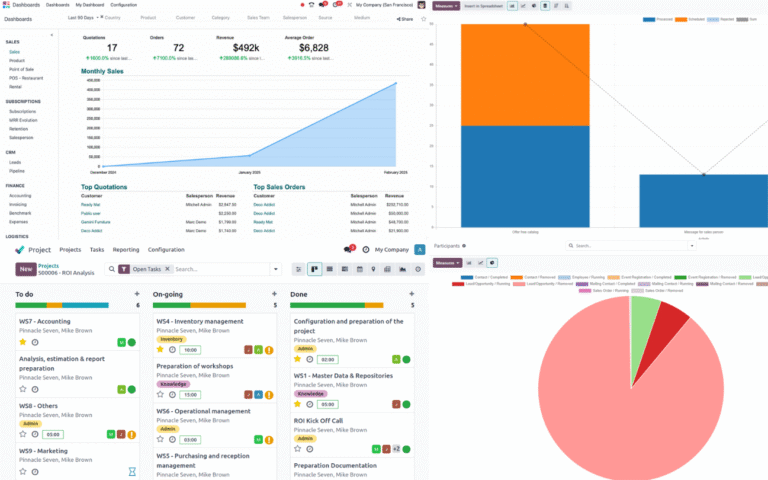Screen dimensions: 768x480
Task: Click New button in Project
Action: [26, 269]
